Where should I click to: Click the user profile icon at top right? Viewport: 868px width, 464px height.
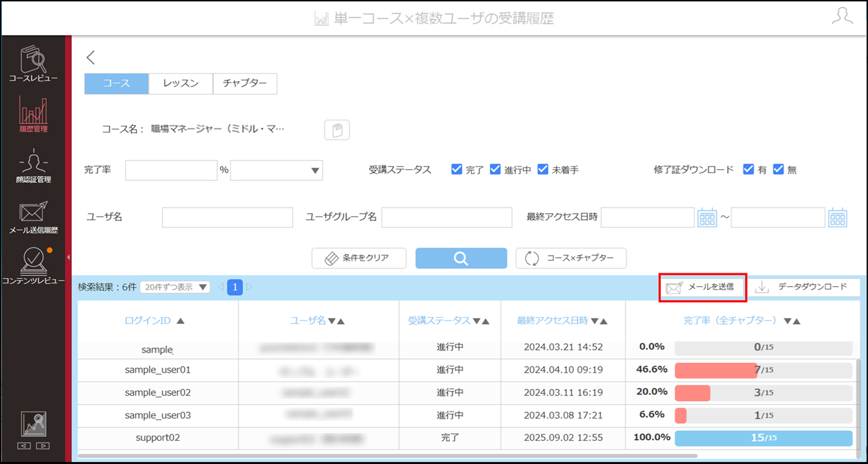click(842, 17)
